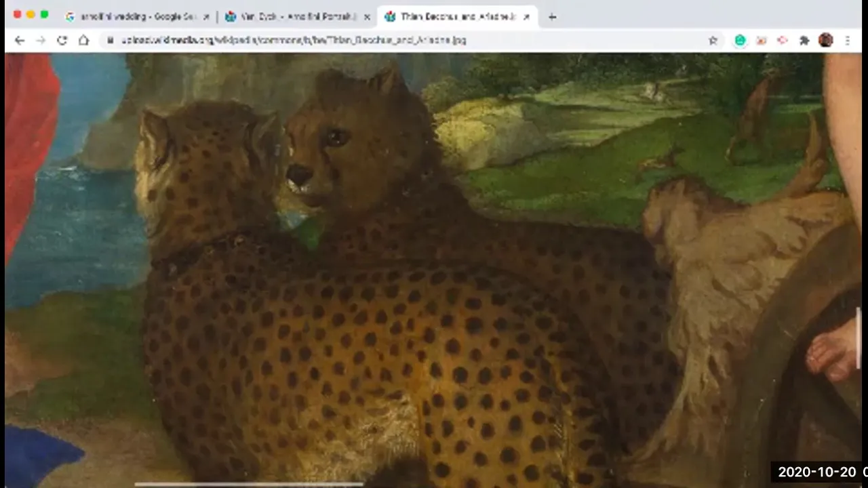868x488 pixels.
Task: Click the horizontal scrollbar at bottom
Action: point(249,484)
